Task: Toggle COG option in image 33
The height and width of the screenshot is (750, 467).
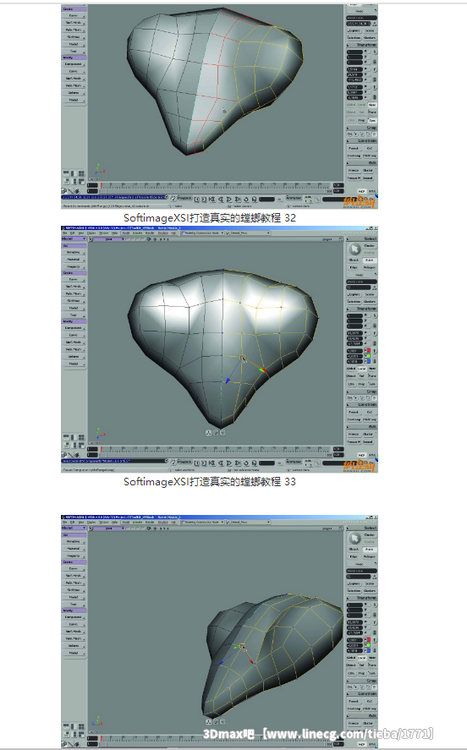Action: tap(352, 384)
